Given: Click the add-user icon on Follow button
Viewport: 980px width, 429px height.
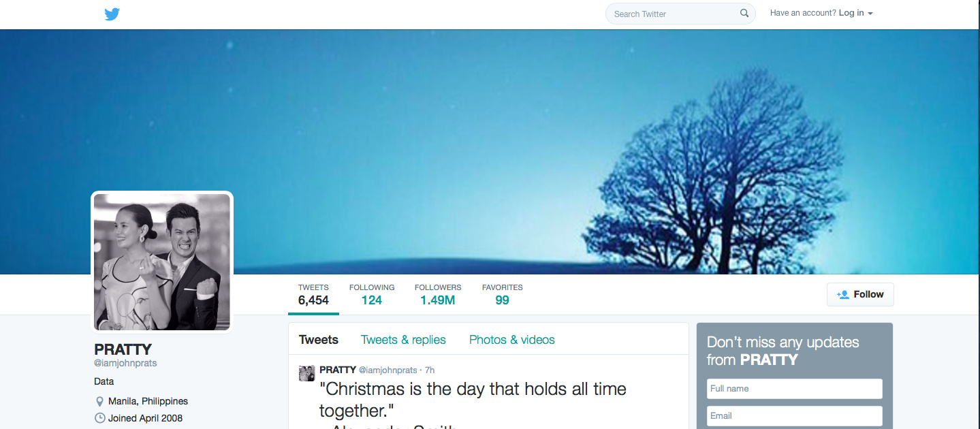Looking at the screenshot, I should click(x=842, y=294).
